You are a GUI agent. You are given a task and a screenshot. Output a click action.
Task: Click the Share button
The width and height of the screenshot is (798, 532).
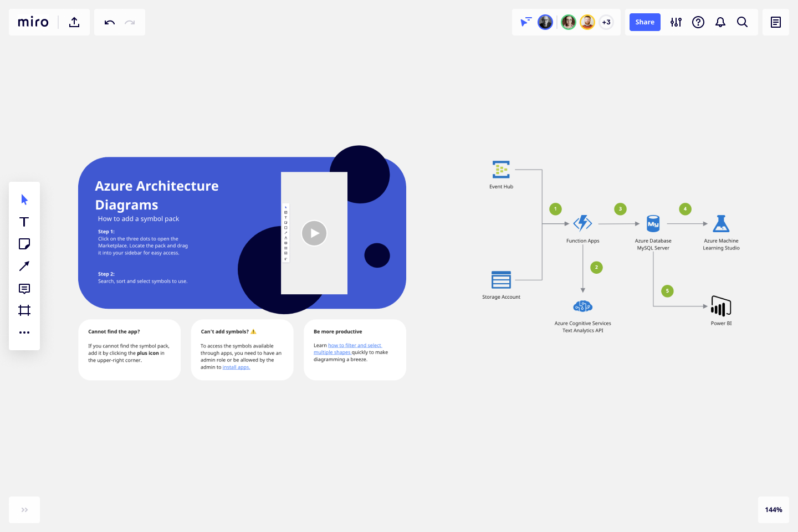click(x=645, y=22)
